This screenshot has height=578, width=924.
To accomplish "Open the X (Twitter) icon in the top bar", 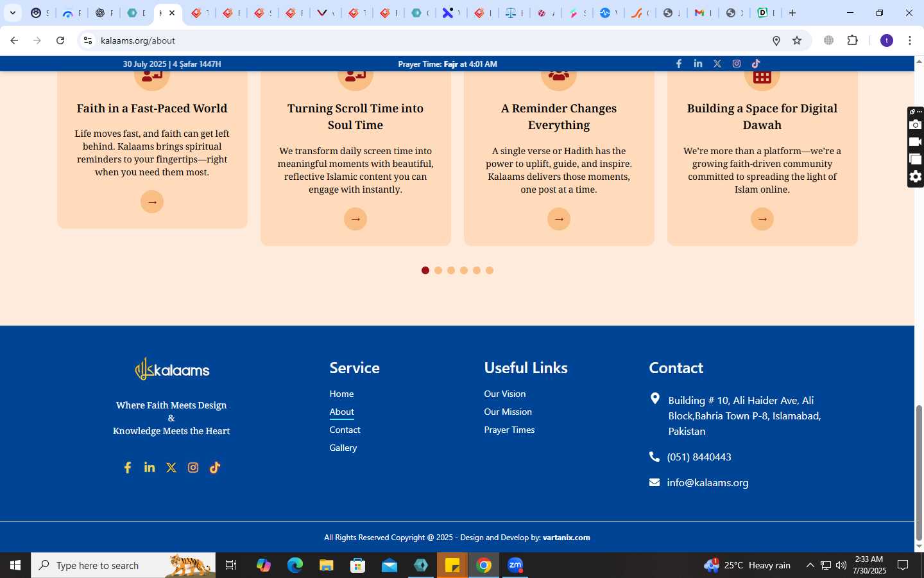I will (717, 64).
